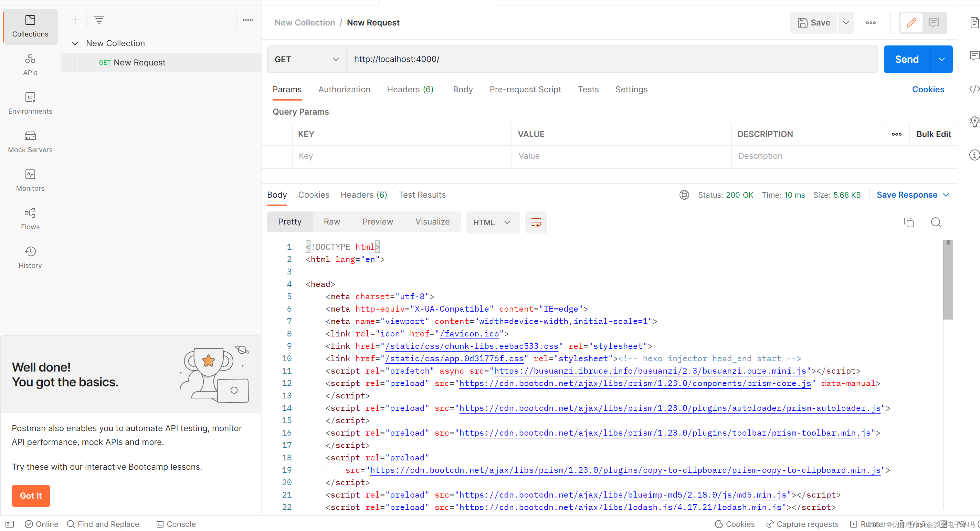The height and width of the screenshot is (531, 980).
Task: Click Bulk Edit for query params
Action: pyautogui.click(x=933, y=134)
